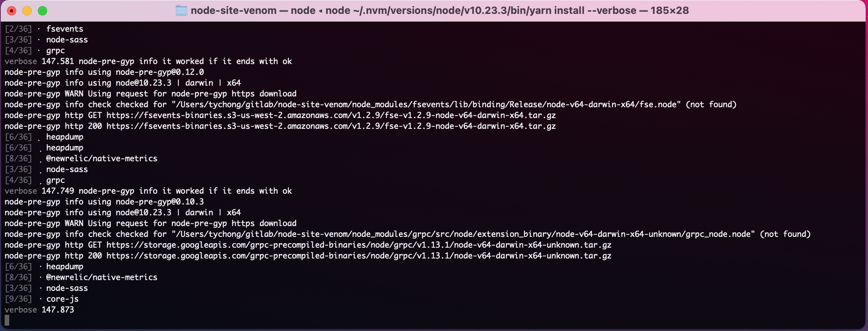Click the node-sass package line

tap(66, 39)
